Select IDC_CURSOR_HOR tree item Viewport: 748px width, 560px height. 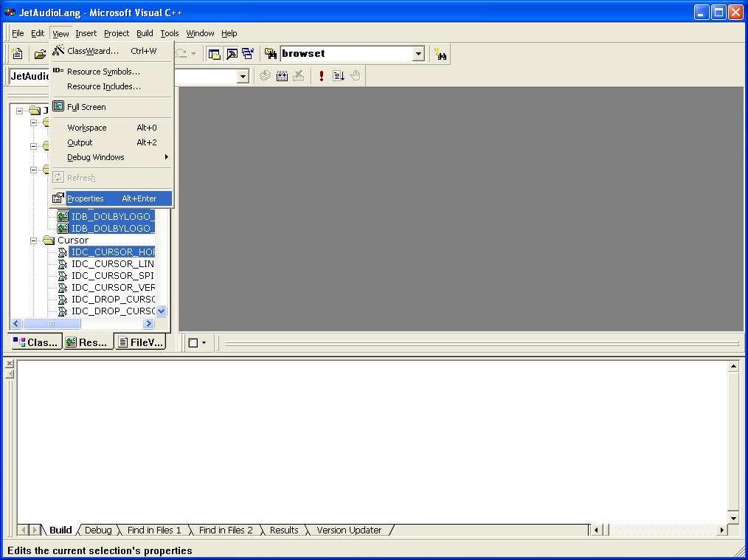tap(112, 252)
